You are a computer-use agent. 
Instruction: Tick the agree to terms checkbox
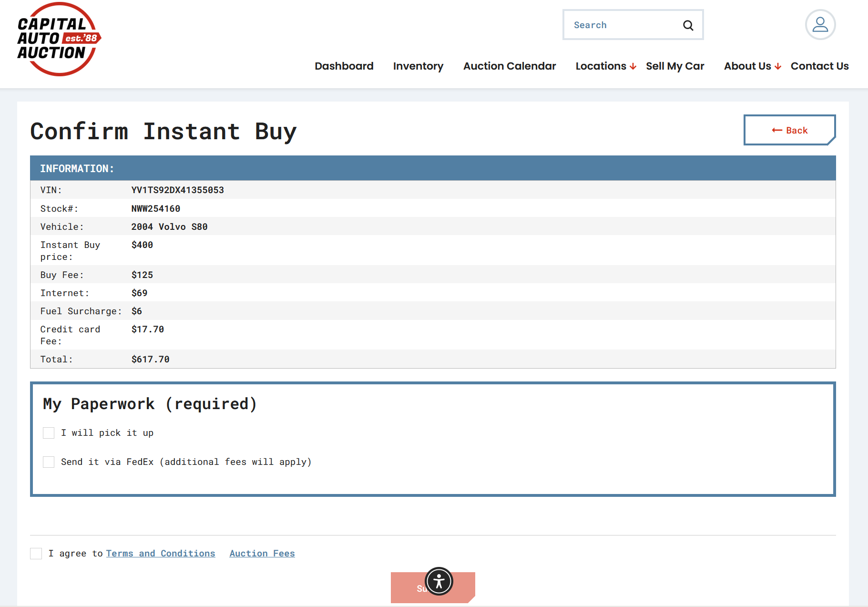36,554
